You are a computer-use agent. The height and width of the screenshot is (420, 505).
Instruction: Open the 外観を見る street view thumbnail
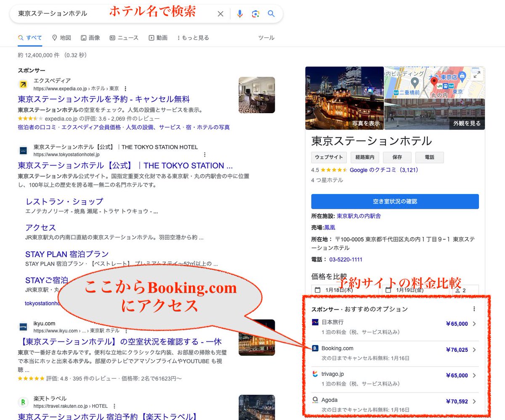(435, 114)
